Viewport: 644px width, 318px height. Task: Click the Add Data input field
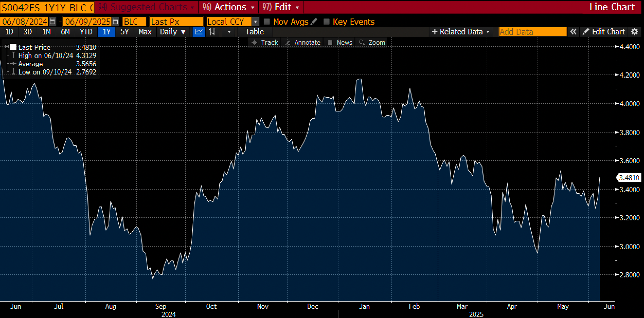pyautogui.click(x=532, y=32)
